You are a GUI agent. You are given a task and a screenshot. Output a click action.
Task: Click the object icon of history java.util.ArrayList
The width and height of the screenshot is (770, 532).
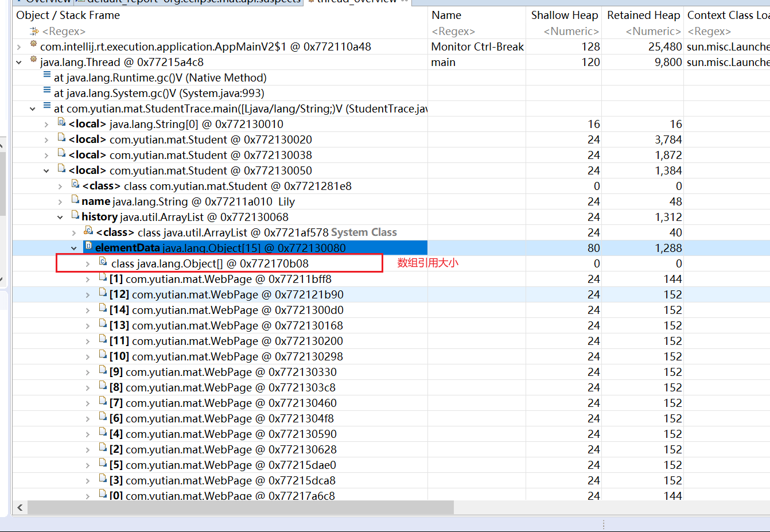pyautogui.click(x=75, y=215)
